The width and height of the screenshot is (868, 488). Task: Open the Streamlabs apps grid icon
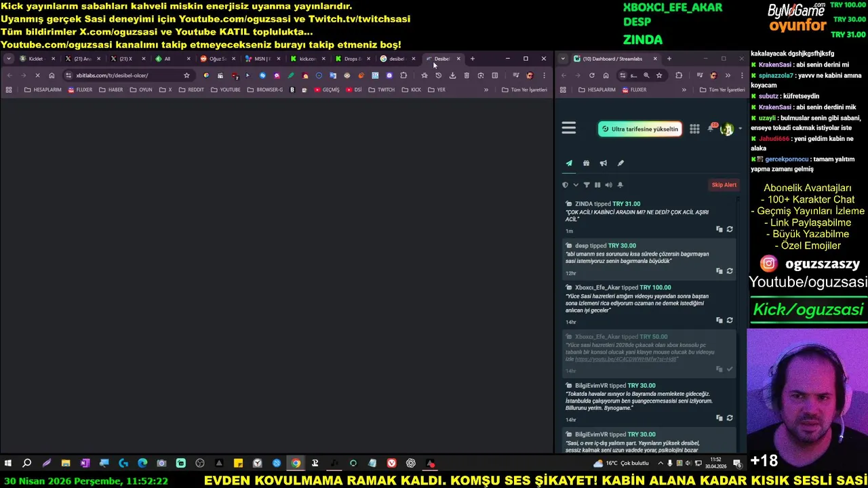pyautogui.click(x=694, y=129)
